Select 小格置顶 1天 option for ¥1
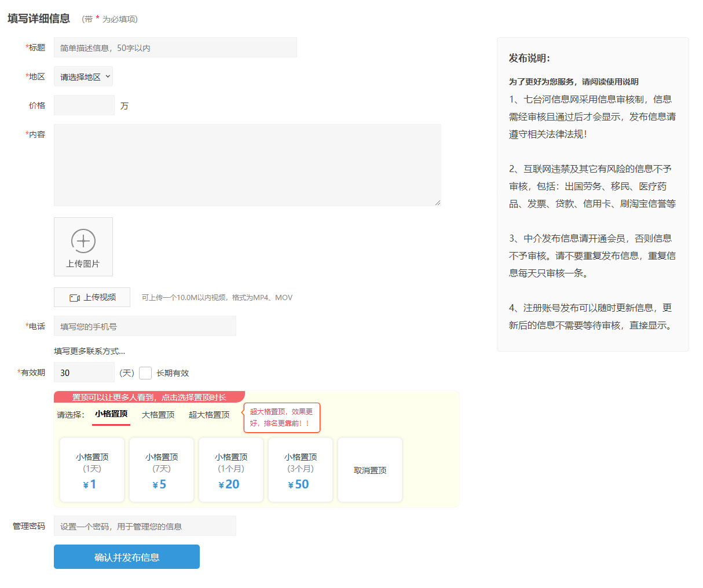 [92, 470]
